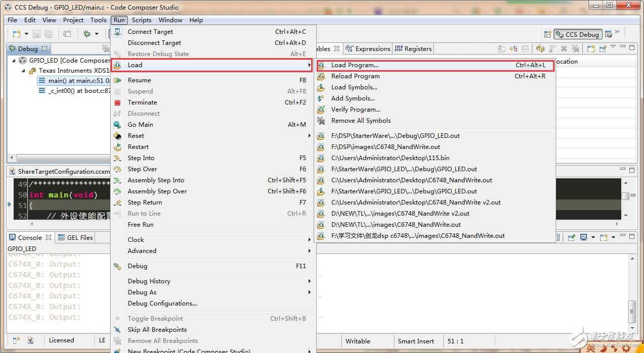
Task: Click the Console vertical scrollbar thumb
Action: (x=632, y=313)
